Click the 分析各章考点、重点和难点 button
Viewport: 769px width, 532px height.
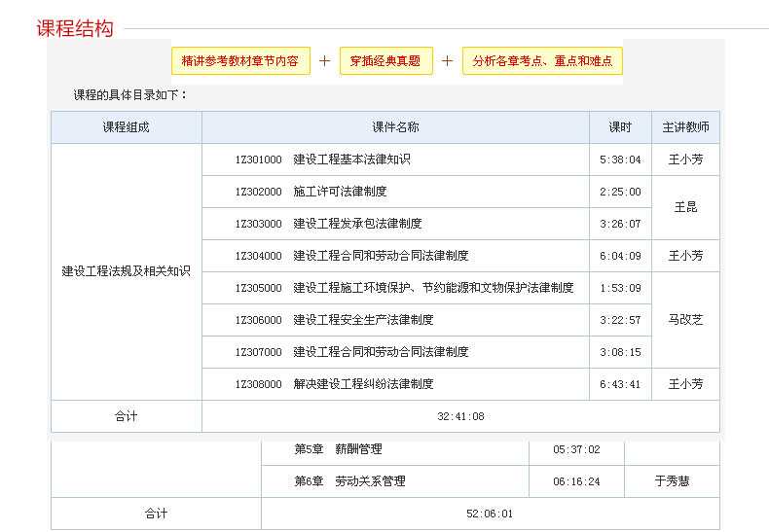[542, 60]
